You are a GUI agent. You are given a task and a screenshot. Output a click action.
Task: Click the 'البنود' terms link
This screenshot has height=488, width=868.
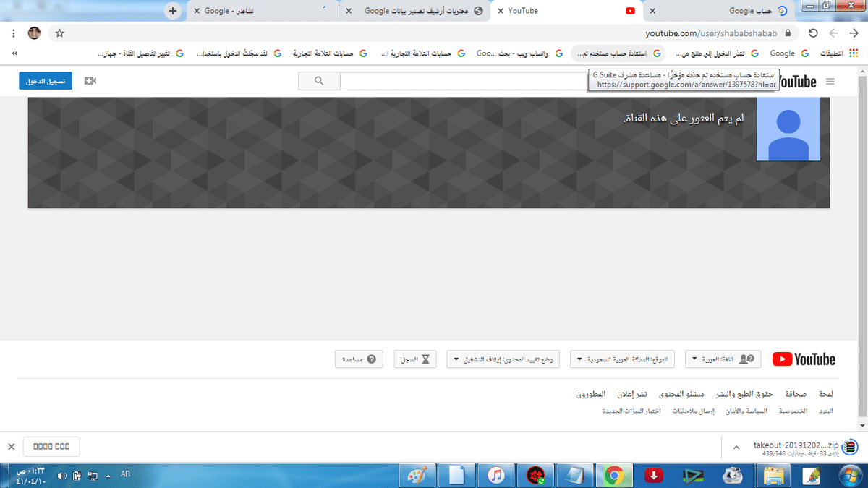(825, 411)
